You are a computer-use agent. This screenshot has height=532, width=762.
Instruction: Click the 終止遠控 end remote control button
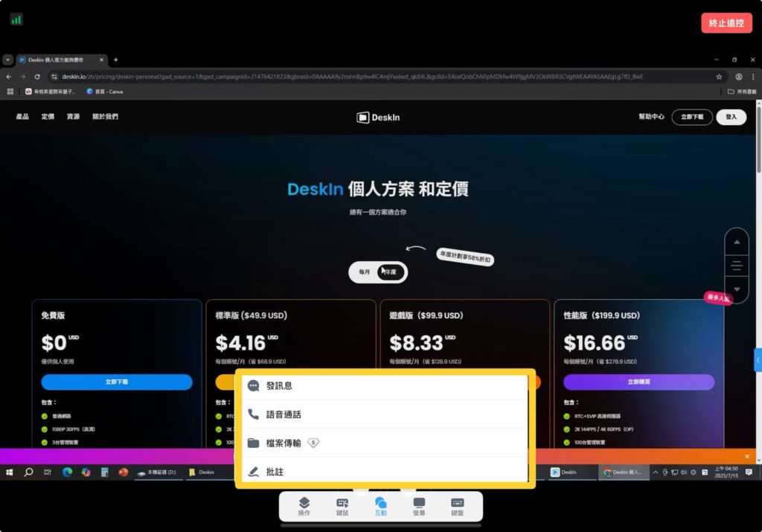point(726,23)
